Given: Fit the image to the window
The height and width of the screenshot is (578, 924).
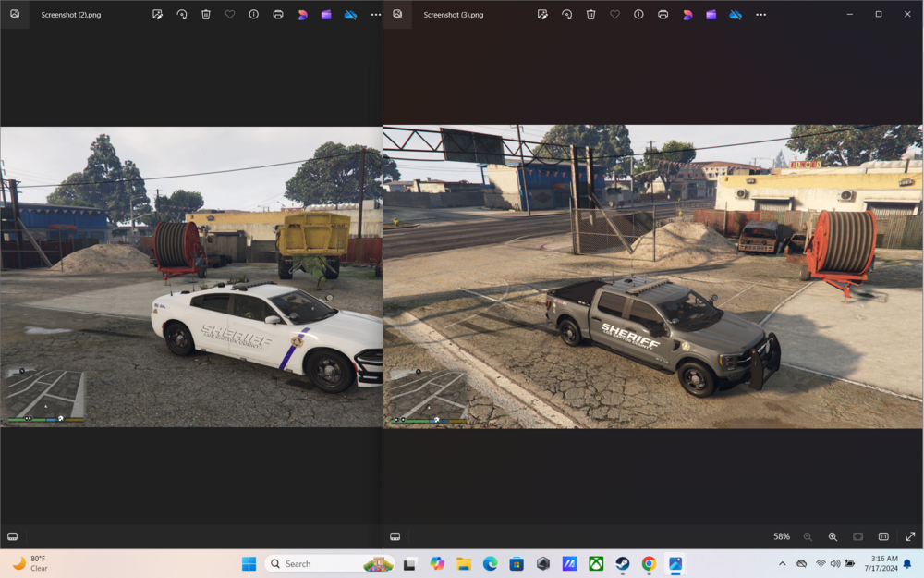Looking at the screenshot, I should pyautogui.click(x=857, y=536).
